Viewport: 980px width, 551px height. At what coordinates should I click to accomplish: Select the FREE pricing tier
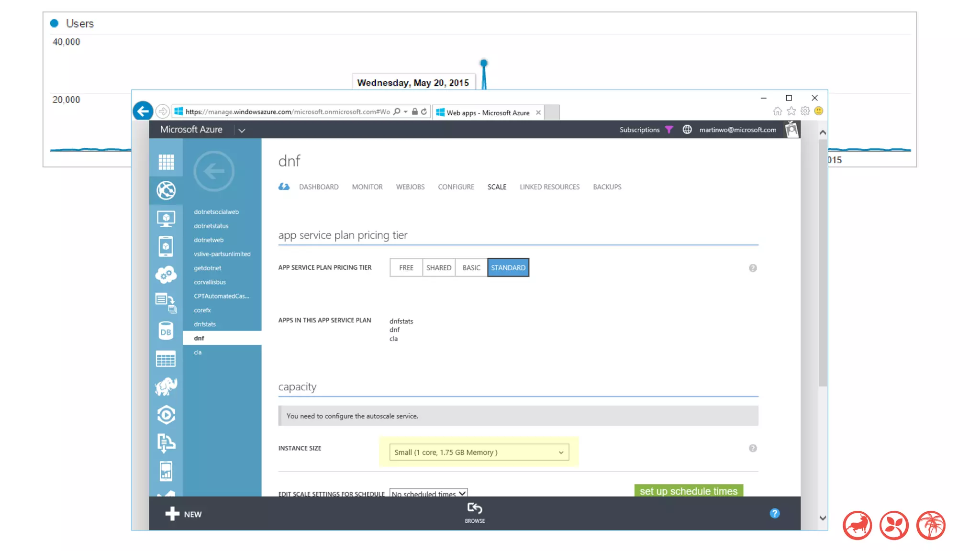[406, 268]
